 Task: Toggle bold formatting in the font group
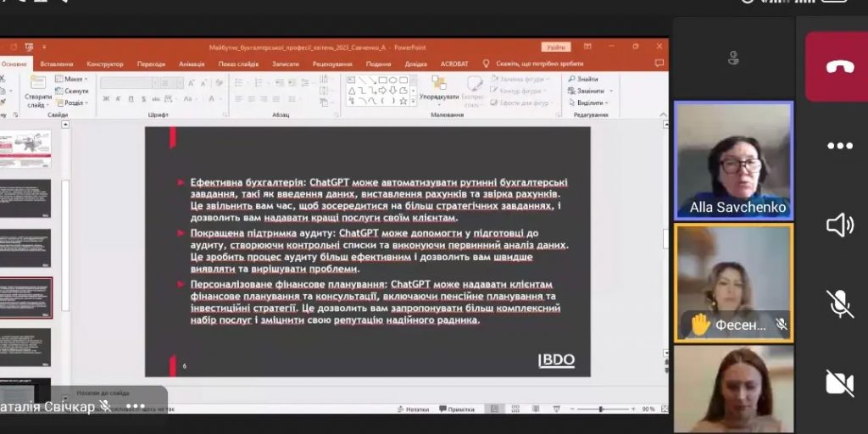pyautogui.click(x=106, y=99)
